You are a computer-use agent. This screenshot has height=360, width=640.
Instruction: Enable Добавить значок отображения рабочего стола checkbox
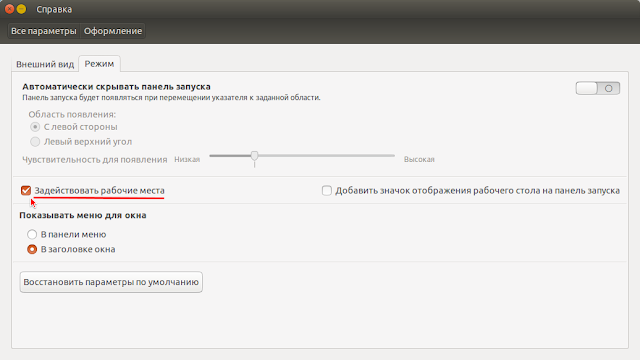click(x=327, y=191)
